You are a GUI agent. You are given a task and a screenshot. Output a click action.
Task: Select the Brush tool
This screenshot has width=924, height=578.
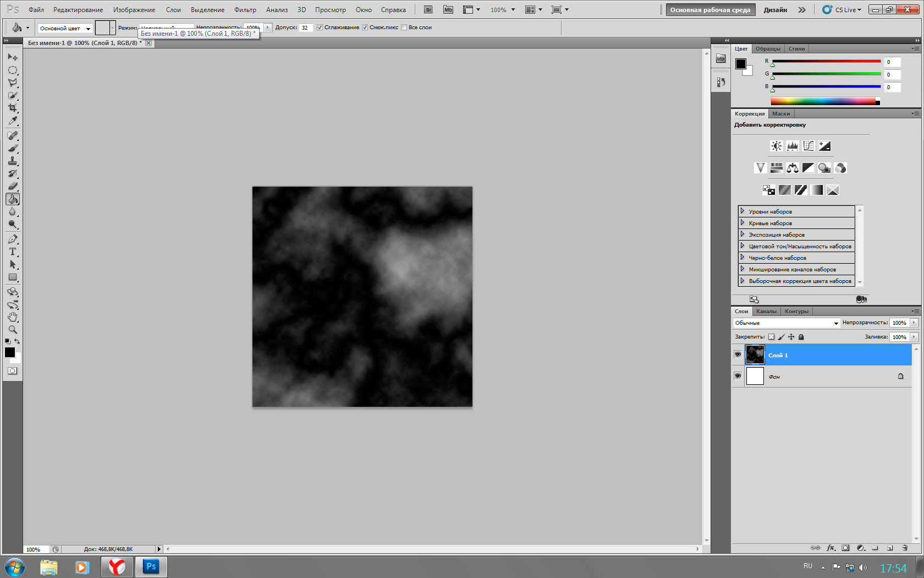tap(13, 148)
